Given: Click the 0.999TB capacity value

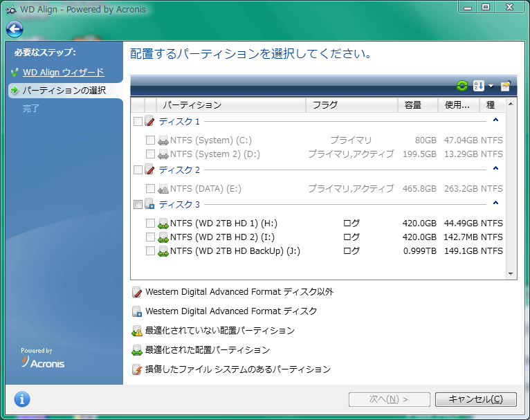Looking at the screenshot, I should tap(419, 251).
